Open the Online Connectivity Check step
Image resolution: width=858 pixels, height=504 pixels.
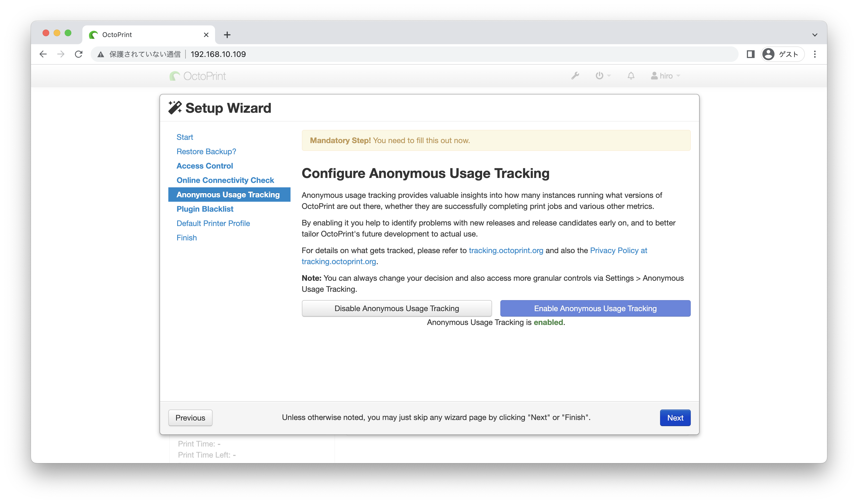click(225, 180)
